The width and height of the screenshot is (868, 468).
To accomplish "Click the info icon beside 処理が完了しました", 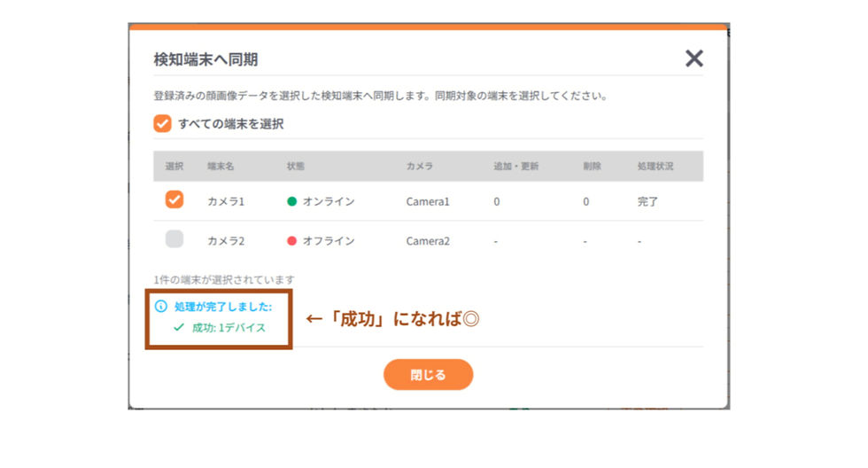I will point(160,307).
